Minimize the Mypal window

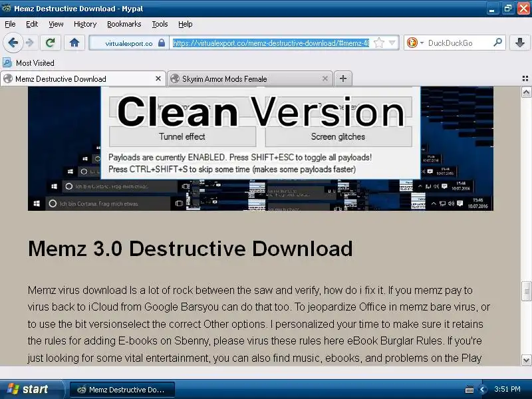click(x=491, y=9)
